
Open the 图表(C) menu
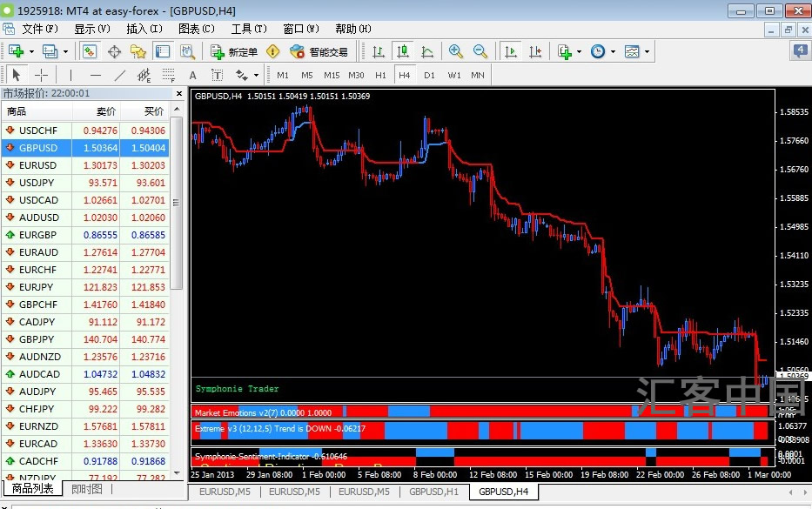[197, 29]
